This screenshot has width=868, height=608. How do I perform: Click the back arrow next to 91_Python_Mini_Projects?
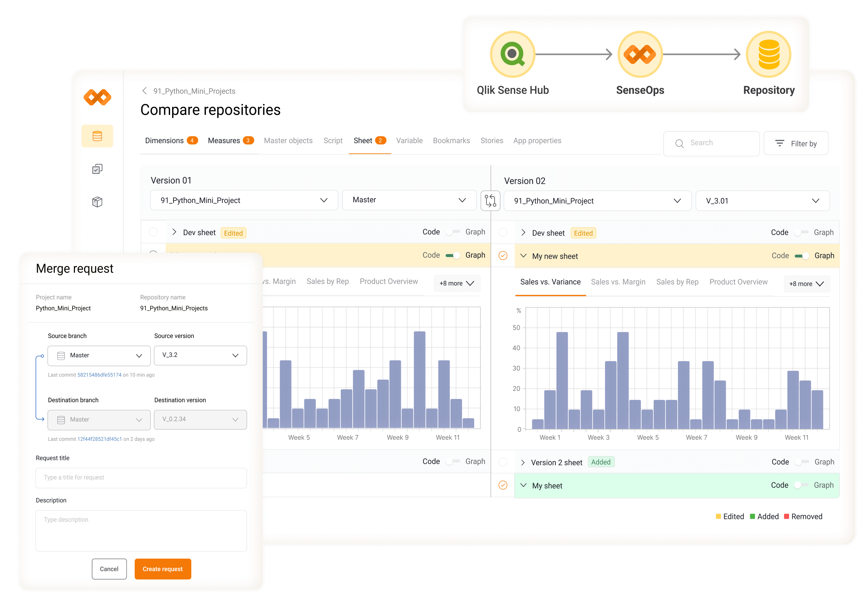point(144,91)
